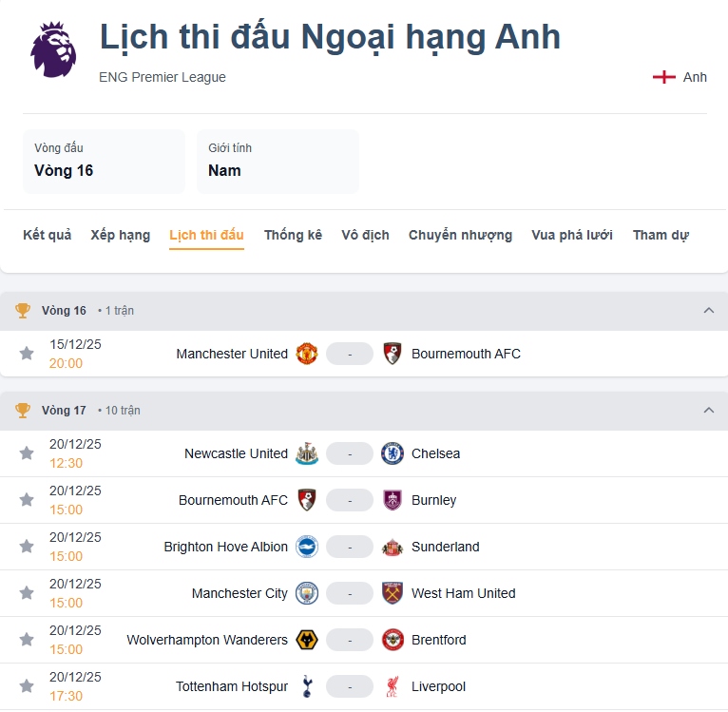This screenshot has height=712, width=728.
Task: Collapse the Vòng 16 section
Action: [708, 311]
